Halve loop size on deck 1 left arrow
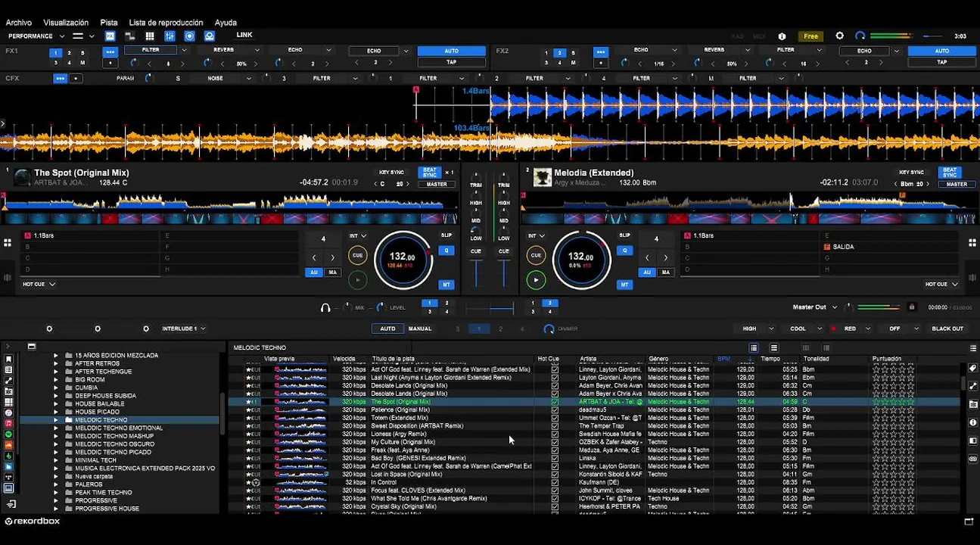This screenshot has width=980, height=545. [314, 257]
